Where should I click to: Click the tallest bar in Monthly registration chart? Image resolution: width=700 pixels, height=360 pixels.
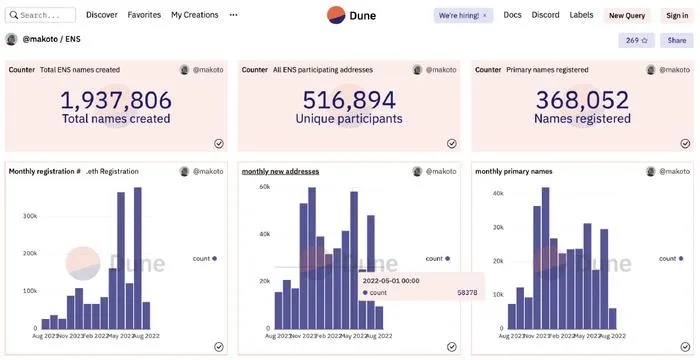[x=138, y=258]
